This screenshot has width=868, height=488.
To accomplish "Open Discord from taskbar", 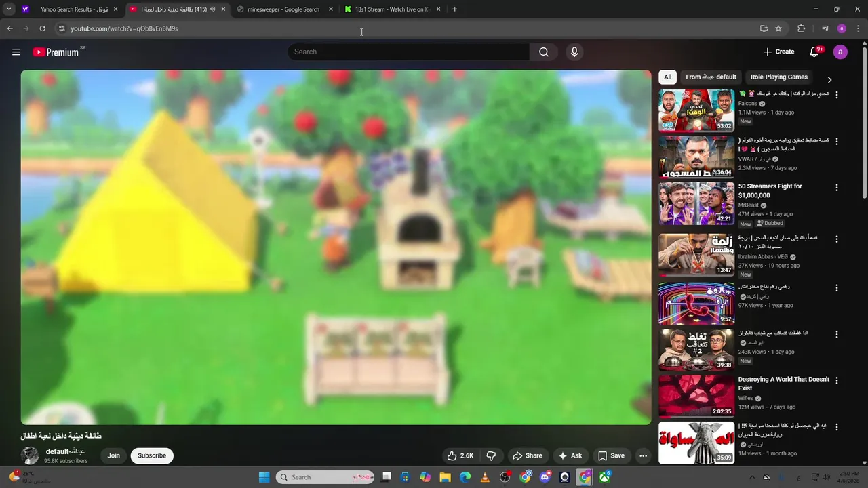I will [x=545, y=477].
